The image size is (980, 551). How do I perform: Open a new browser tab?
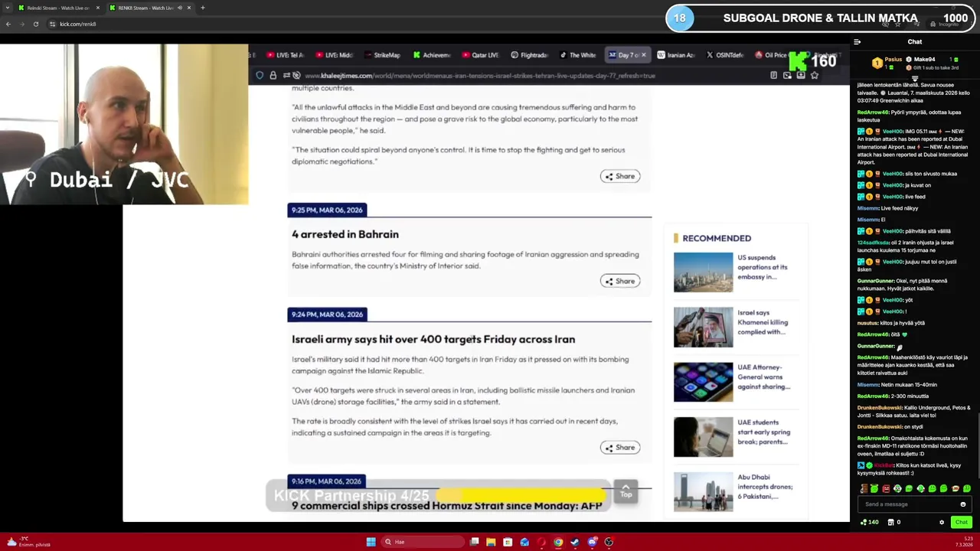[x=202, y=8]
